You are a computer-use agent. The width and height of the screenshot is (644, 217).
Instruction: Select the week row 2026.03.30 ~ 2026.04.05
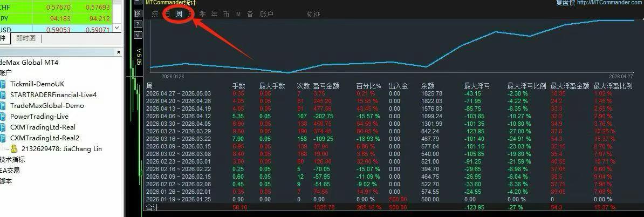[389, 124]
